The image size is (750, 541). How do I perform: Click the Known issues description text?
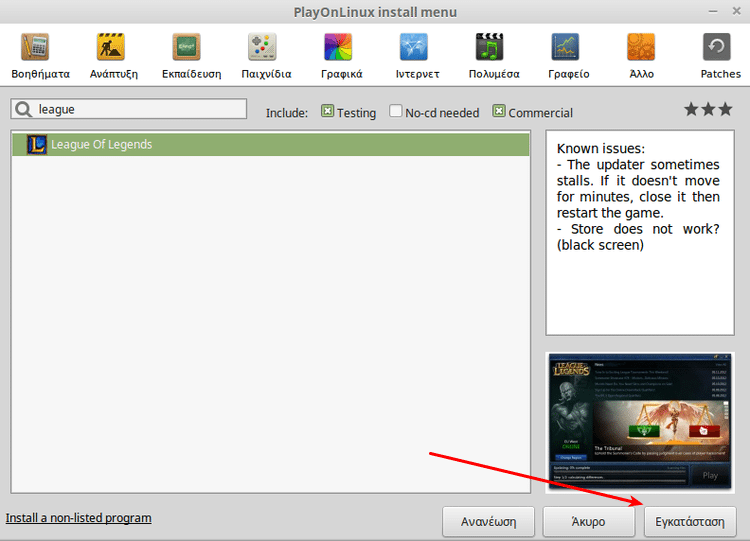(x=638, y=197)
